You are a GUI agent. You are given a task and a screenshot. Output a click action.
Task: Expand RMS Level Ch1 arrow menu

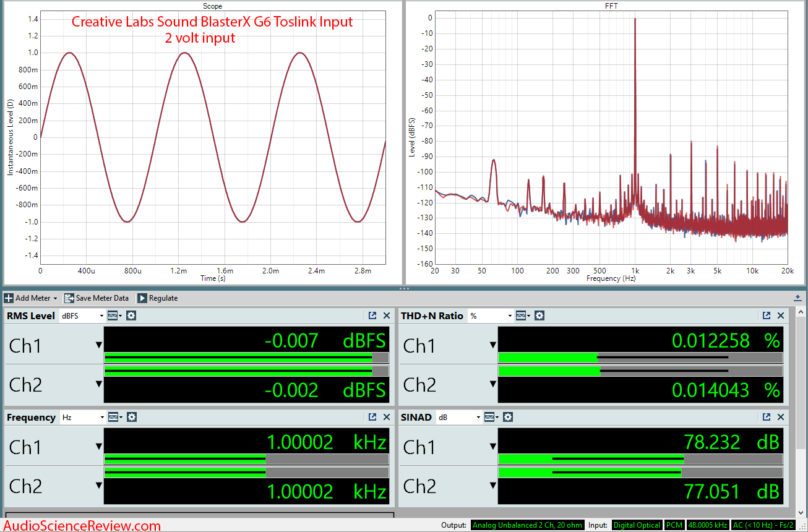98,345
